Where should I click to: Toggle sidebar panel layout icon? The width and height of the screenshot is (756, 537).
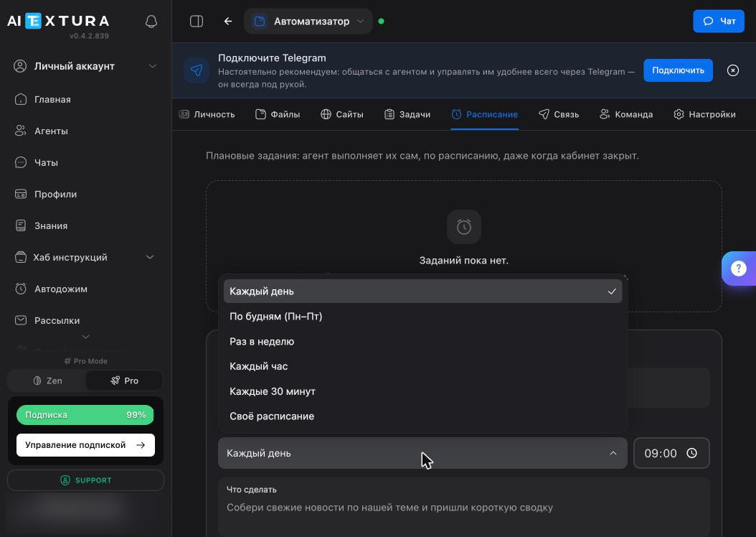coord(197,22)
